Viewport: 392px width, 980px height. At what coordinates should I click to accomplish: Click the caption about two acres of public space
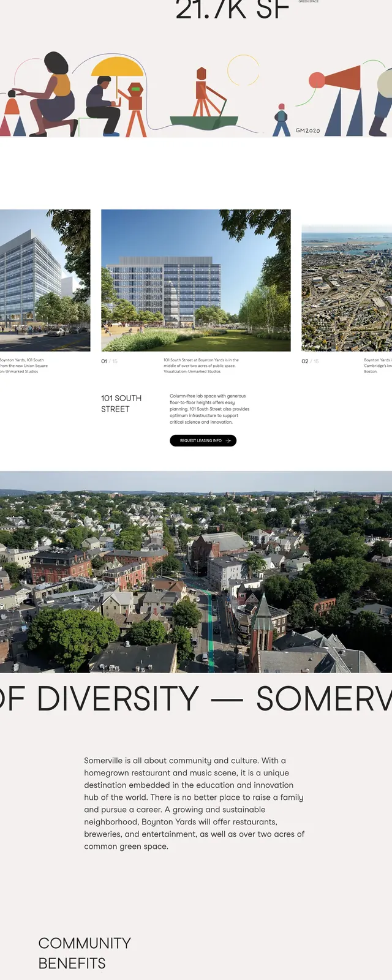(202, 366)
